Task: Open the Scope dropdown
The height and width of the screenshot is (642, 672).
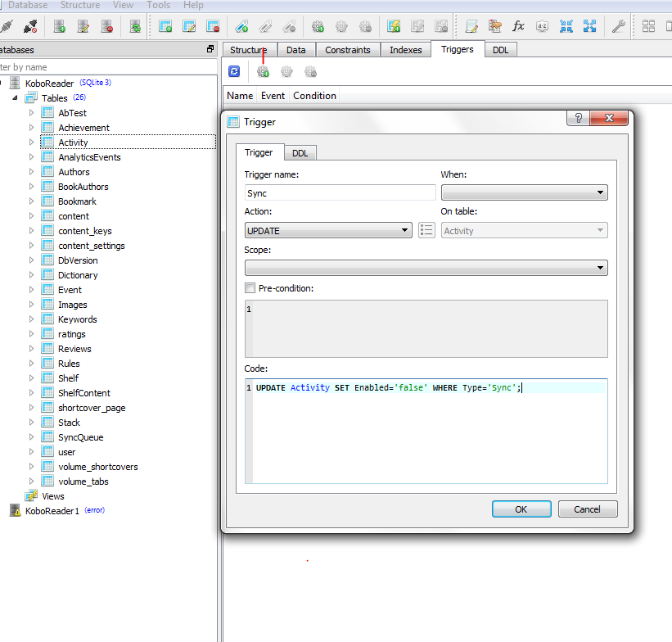Action: coord(426,268)
